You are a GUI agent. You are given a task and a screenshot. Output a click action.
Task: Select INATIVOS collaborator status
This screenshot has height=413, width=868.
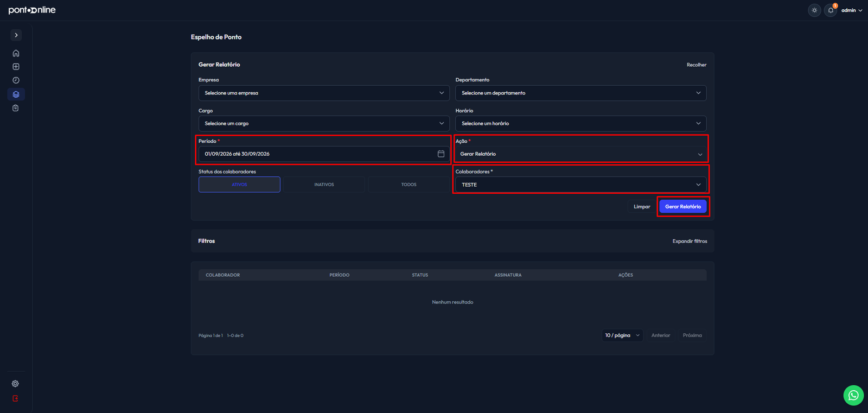point(324,185)
